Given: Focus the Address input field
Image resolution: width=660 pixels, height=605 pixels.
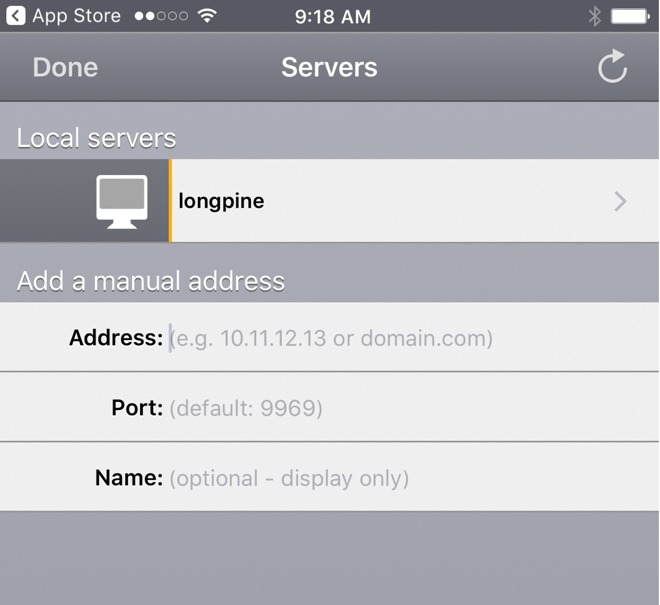Looking at the screenshot, I should tap(413, 338).
